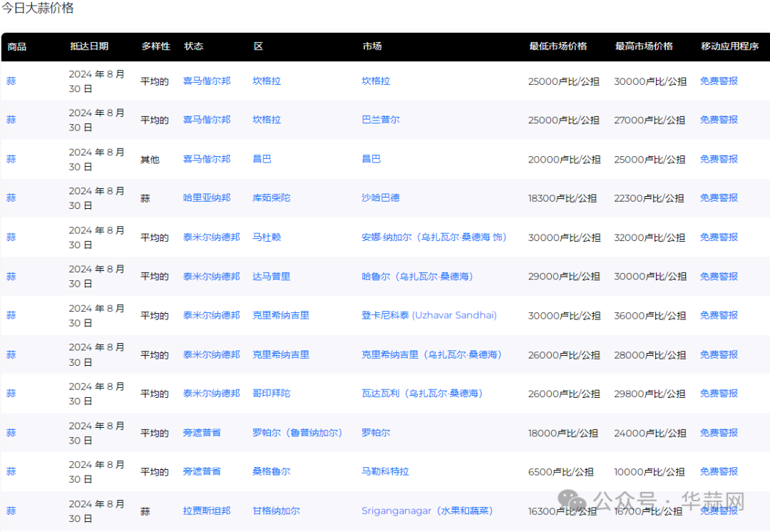Screen dimensions: 770x532
Task: Open 登卡尼科泰 (Uzhavar Sandhai) market link
Action: [429, 315]
